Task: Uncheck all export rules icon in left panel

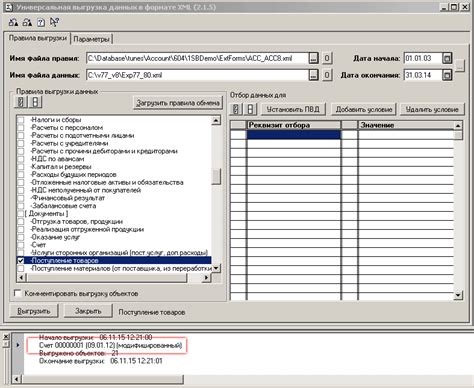Action: coord(35,102)
